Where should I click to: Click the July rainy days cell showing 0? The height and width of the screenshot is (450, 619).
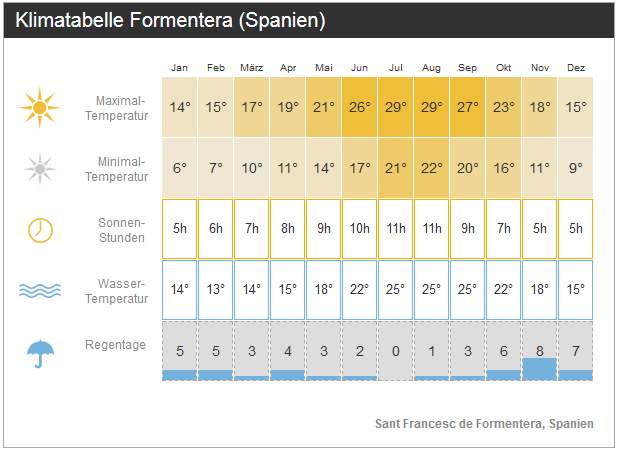(396, 351)
